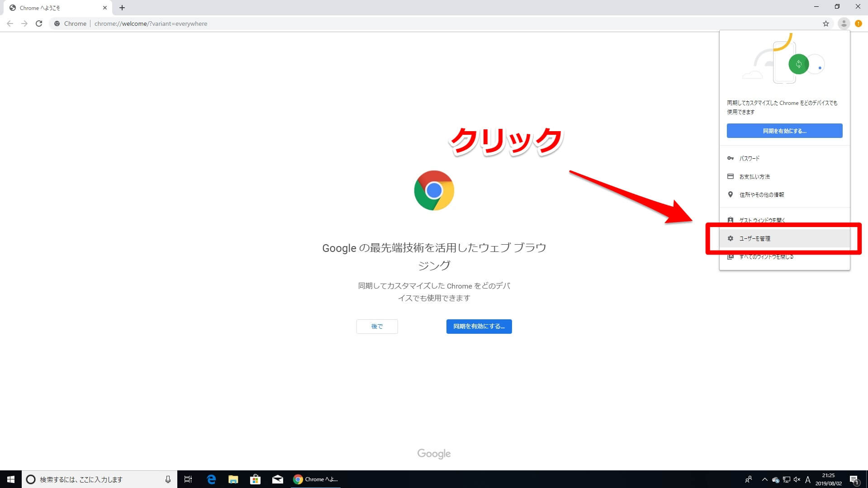Click the profile avatar icon in toolbar
The height and width of the screenshot is (488, 868).
(x=844, y=24)
